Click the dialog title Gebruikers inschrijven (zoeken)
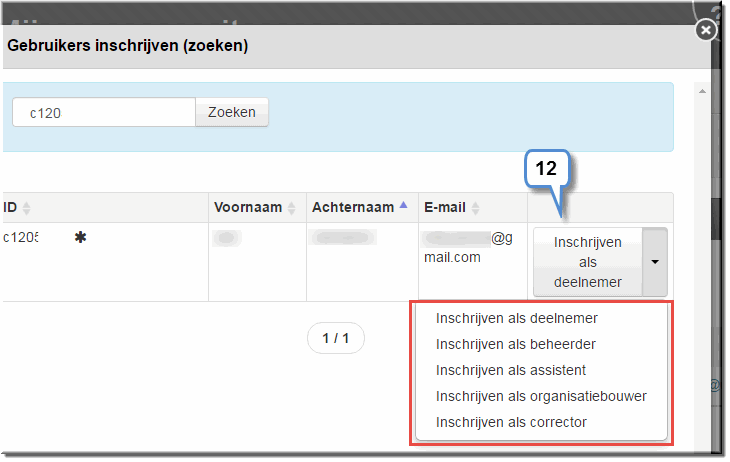The image size is (730, 462). (128, 46)
